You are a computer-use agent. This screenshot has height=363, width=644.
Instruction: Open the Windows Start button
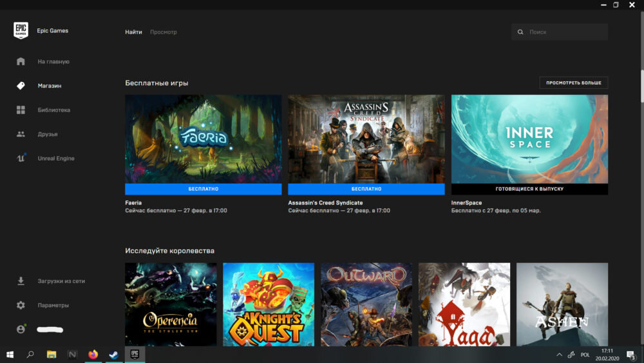(10, 355)
